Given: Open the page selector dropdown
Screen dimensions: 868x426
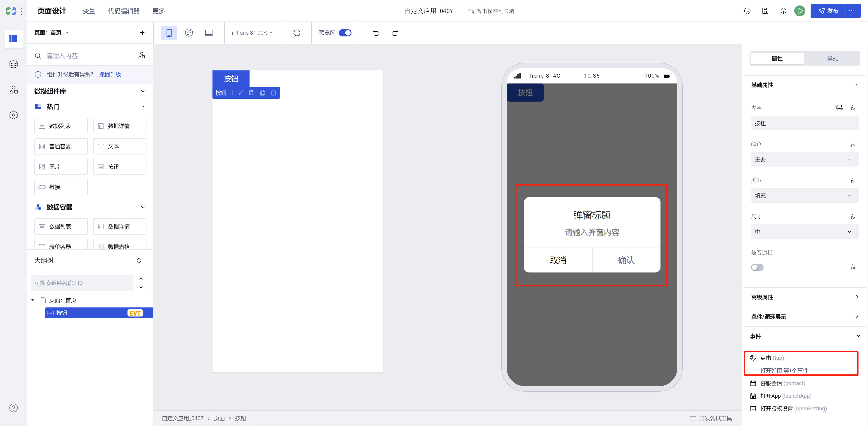Looking at the screenshot, I should (51, 33).
